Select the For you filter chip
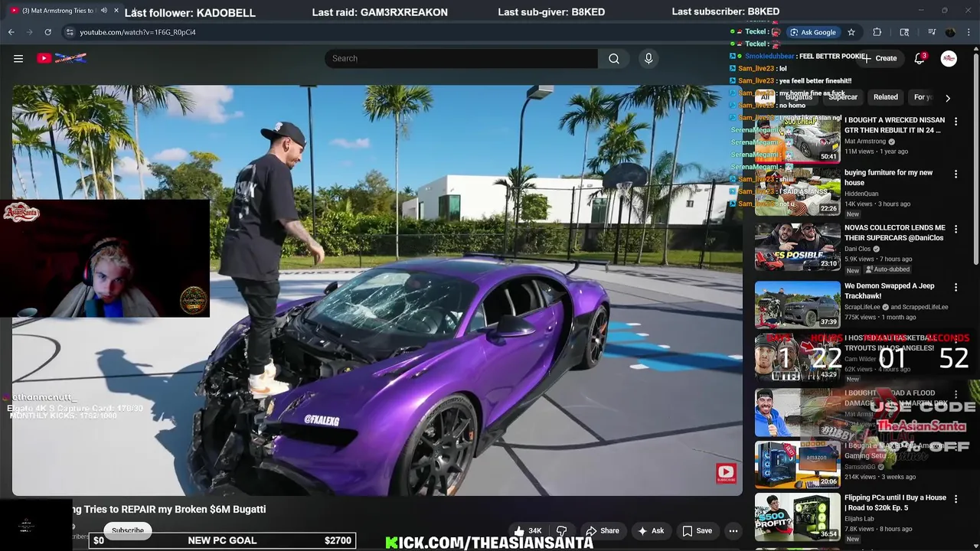Screen dimensions: 980x551 click(923, 97)
